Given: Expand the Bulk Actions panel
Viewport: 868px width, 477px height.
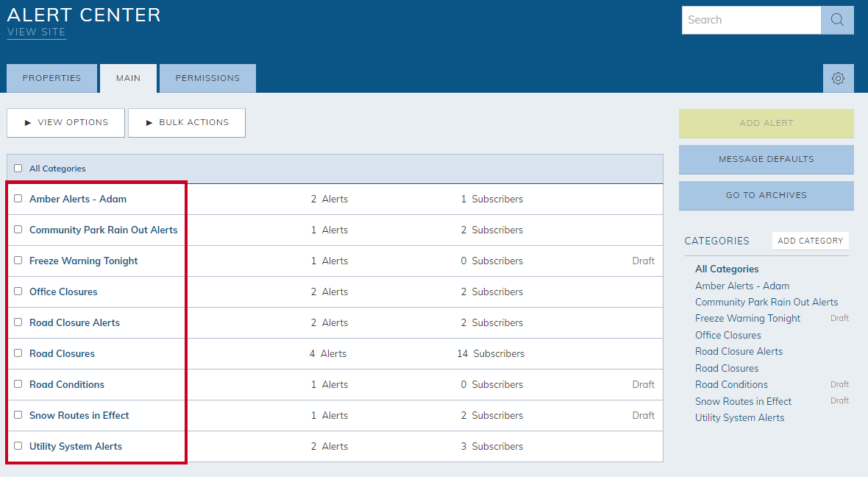Looking at the screenshot, I should click(187, 122).
